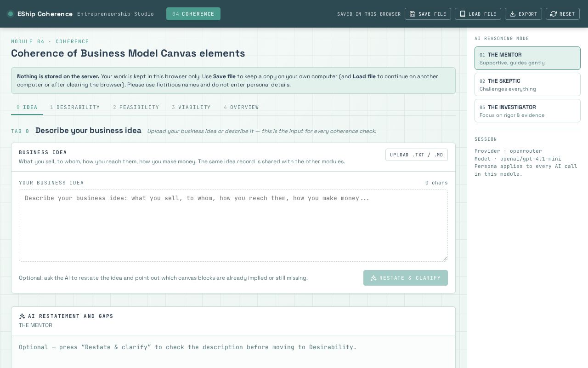The image size is (588, 368).
Task: Click the EShip Coherence logo dot
Action: click(x=10, y=14)
